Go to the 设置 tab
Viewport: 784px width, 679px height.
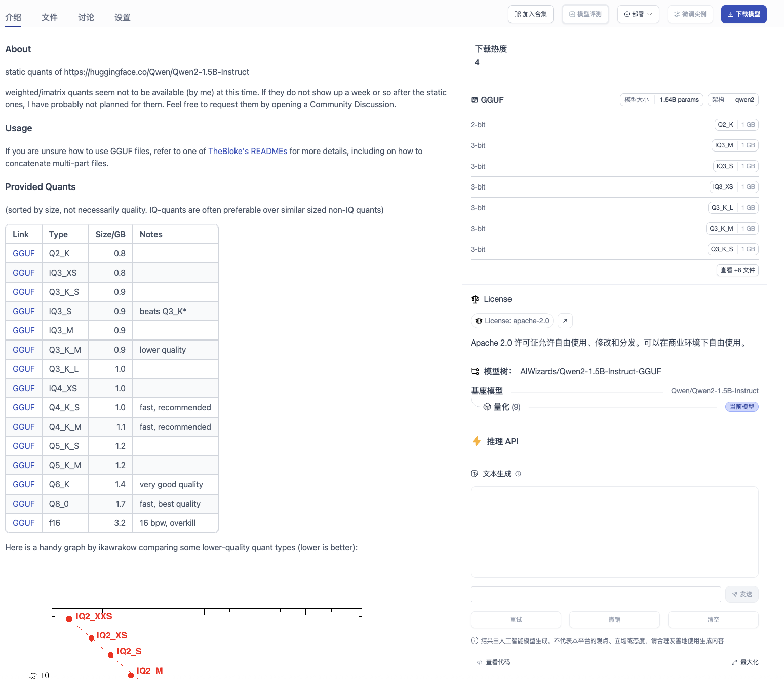tap(123, 17)
